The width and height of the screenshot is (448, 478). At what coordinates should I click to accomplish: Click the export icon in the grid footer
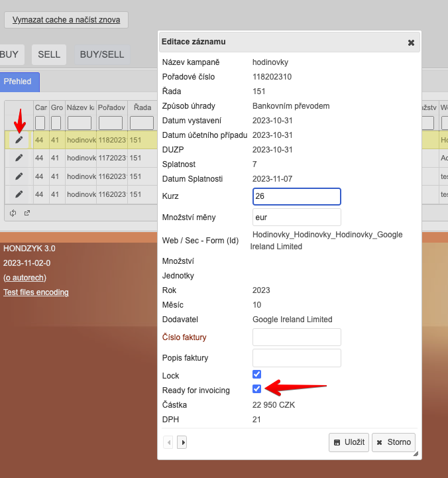(x=27, y=213)
